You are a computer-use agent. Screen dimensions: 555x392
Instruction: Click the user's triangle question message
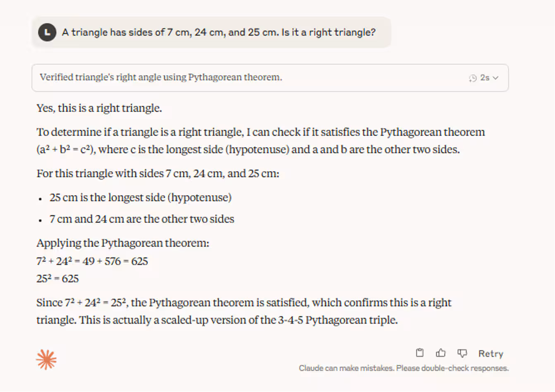click(218, 32)
